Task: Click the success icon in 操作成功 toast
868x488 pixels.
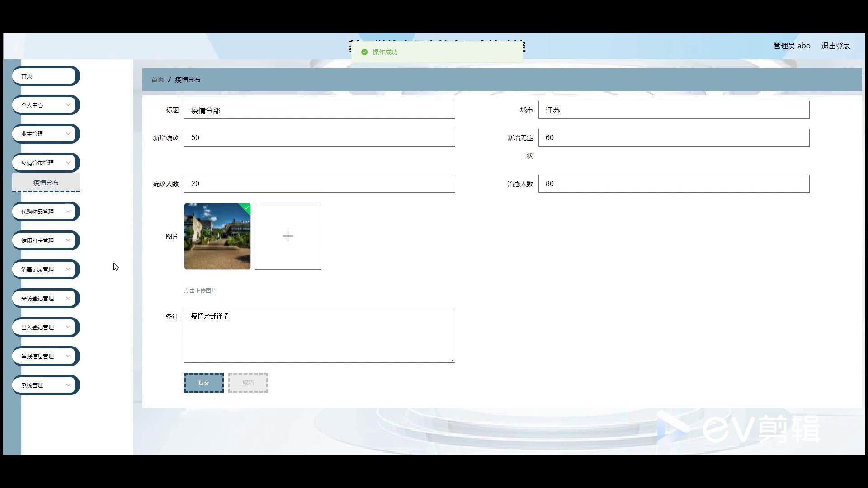Action: tap(364, 52)
